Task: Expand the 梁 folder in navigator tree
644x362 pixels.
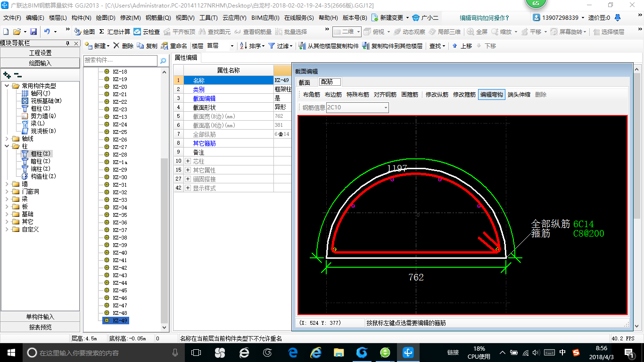Action: [7, 199]
